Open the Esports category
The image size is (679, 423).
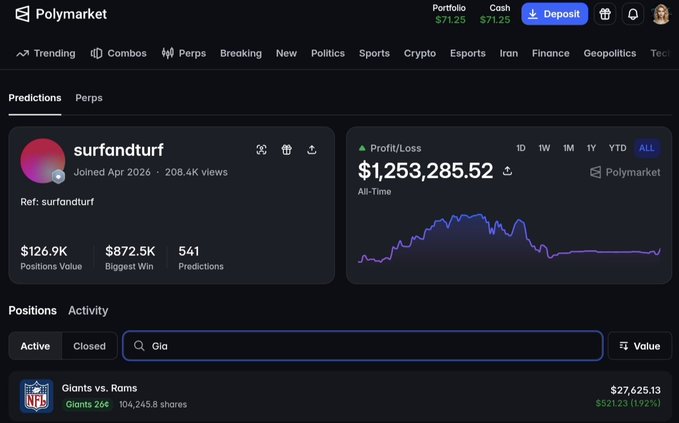pos(468,53)
